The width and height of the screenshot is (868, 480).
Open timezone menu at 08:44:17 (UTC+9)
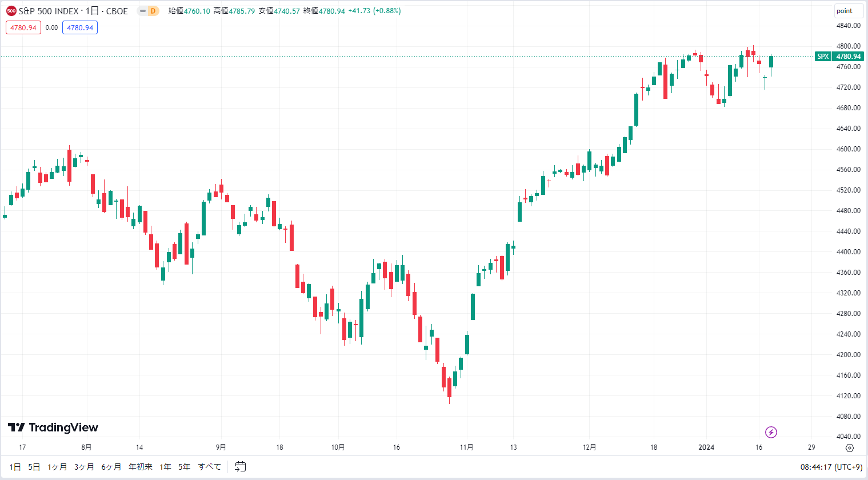point(831,467)
